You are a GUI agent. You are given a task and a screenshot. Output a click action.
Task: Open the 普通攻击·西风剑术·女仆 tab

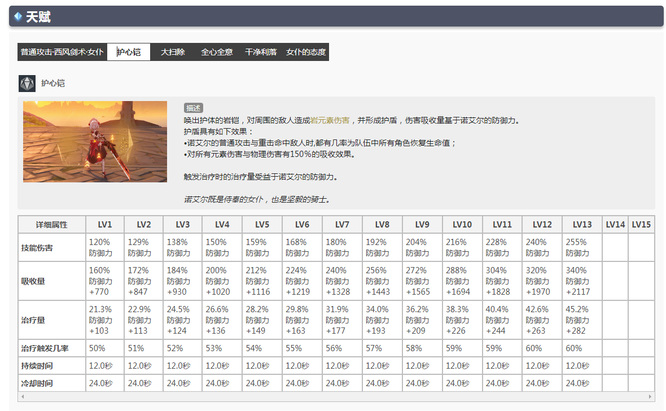(62, 52)
